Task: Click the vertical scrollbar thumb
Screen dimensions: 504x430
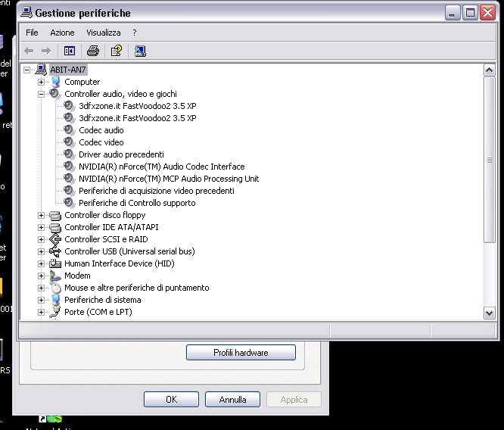Action: point(489,160)
